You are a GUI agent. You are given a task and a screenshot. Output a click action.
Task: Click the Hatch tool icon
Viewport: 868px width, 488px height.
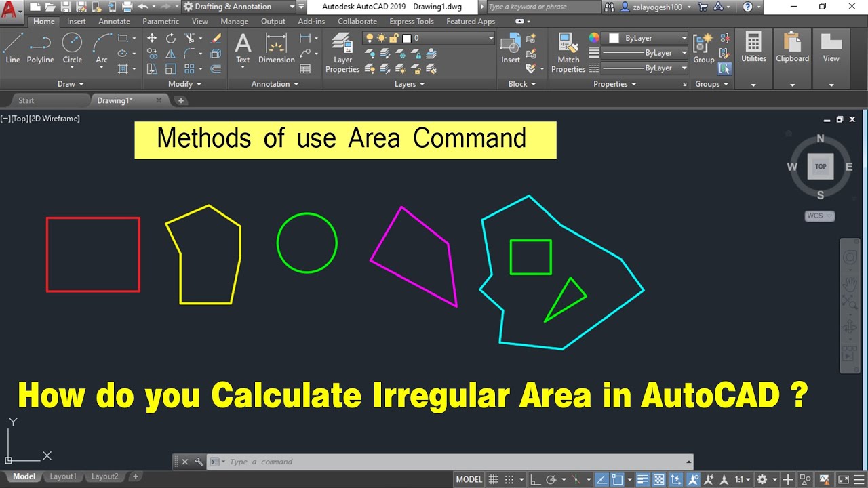point(123,68)
